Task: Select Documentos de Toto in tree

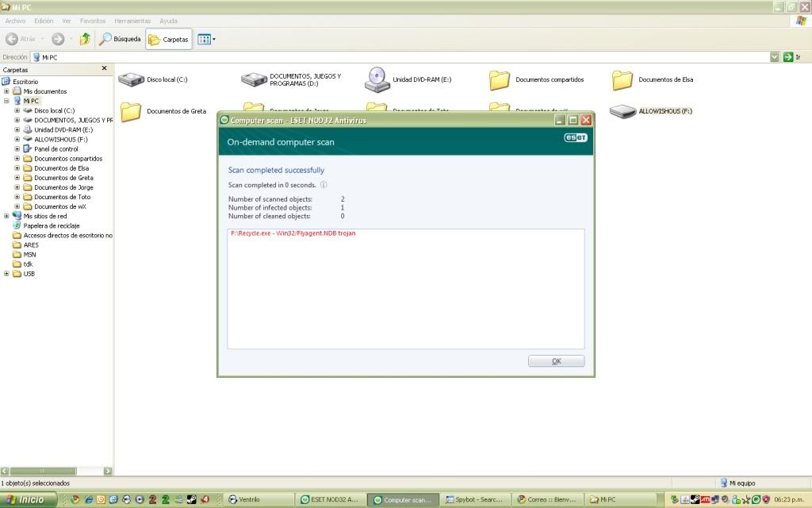Action: (62, 197)
